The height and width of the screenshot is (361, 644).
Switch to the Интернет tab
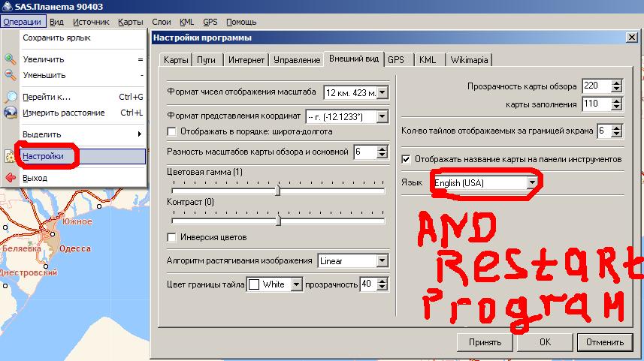click(x=246, y=60)
